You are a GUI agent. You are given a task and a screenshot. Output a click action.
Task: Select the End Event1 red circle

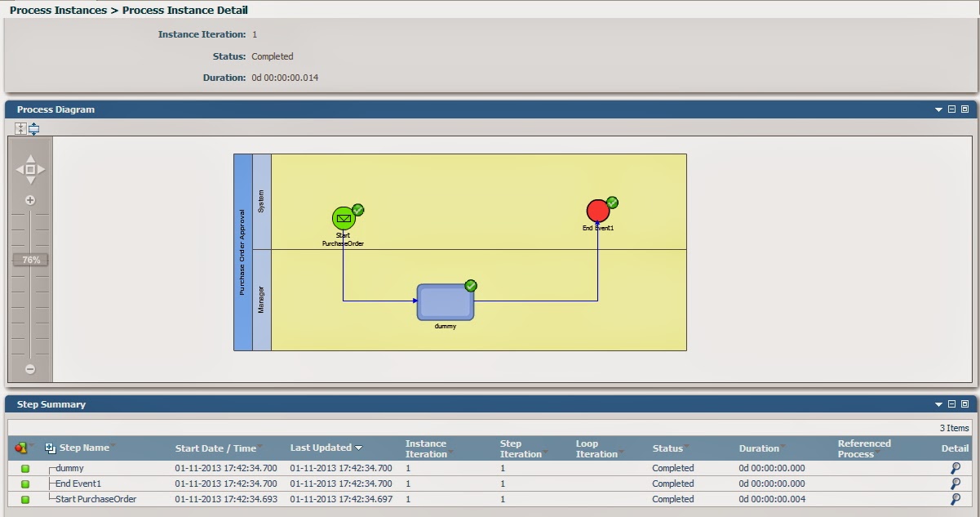pos(598,211)
